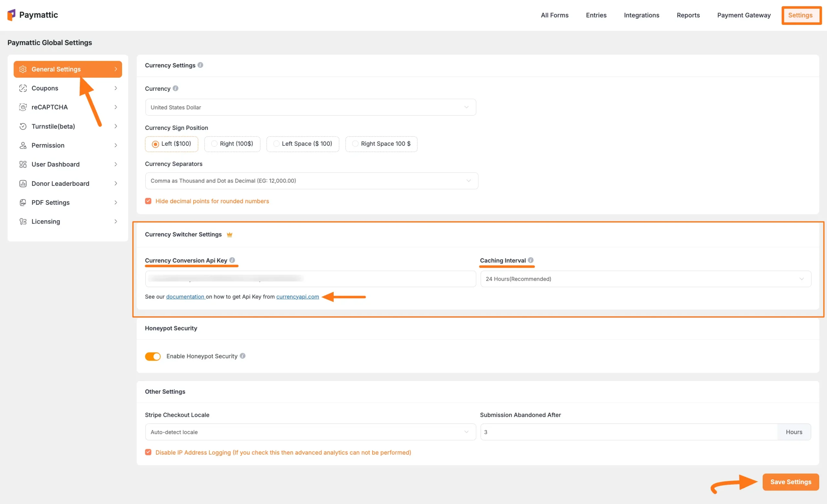Open the Stripe Checkout Locale dropdown

pyautogui.click(x=310, y=432)
